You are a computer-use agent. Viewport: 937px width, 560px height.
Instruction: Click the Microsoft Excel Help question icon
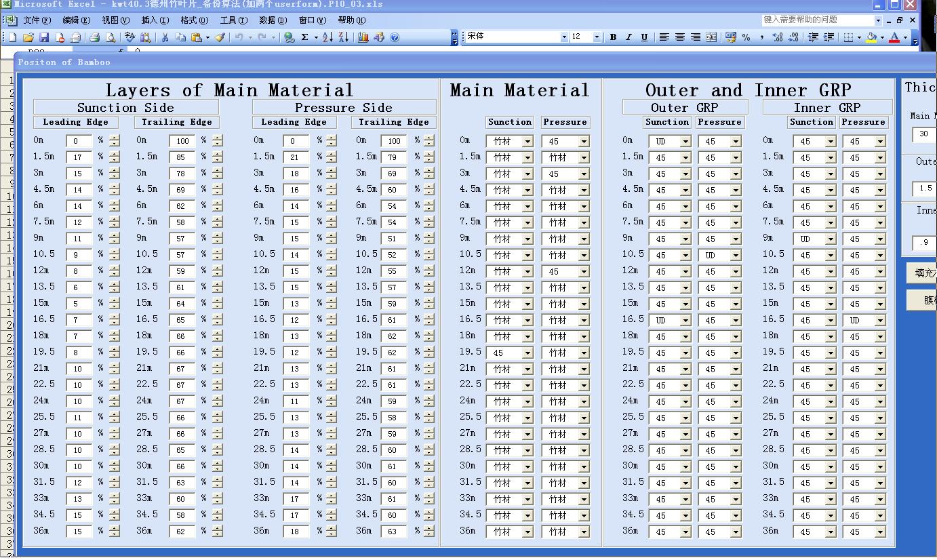coord(395,37)
